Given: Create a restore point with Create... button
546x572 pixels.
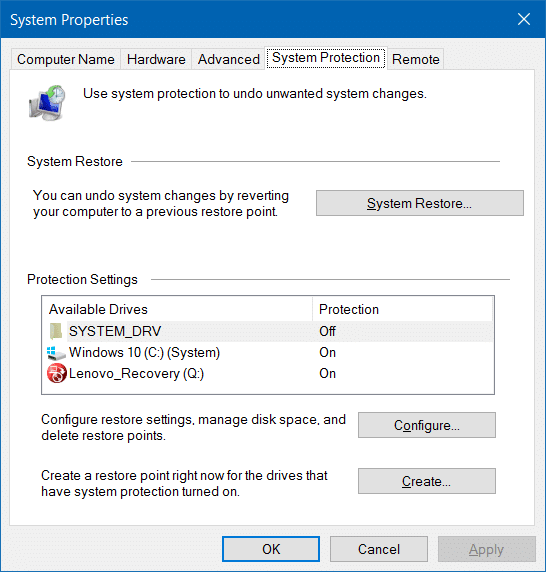Looking at the screenshot, I should pyautogui.click(x=427, y=481).
